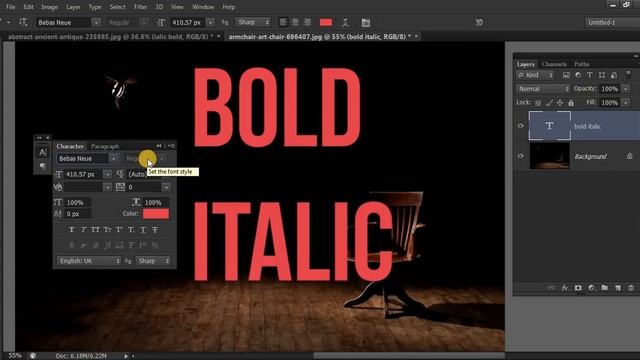Filter layers by smart objects icon
This screenshot has height=360, width=640.
pos(614,75)
